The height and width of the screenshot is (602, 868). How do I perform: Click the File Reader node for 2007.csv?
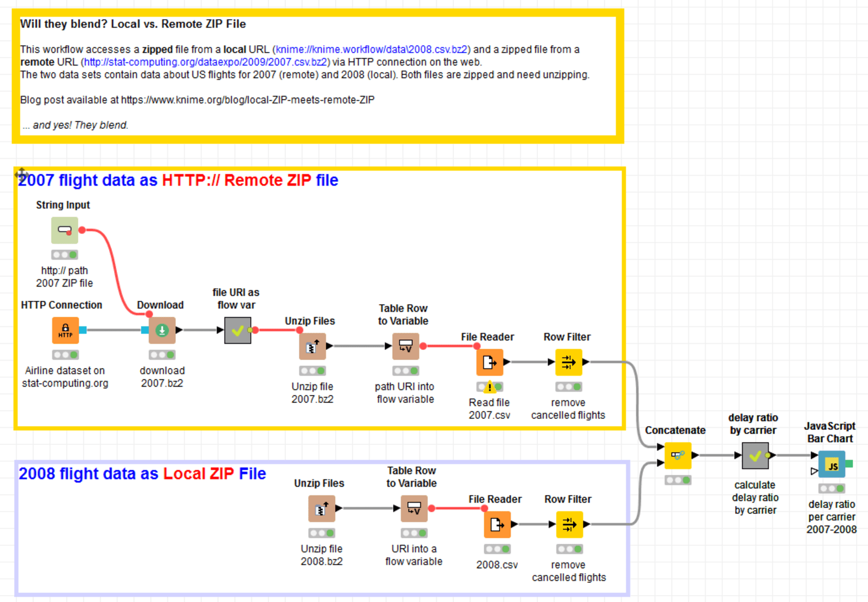489,362
